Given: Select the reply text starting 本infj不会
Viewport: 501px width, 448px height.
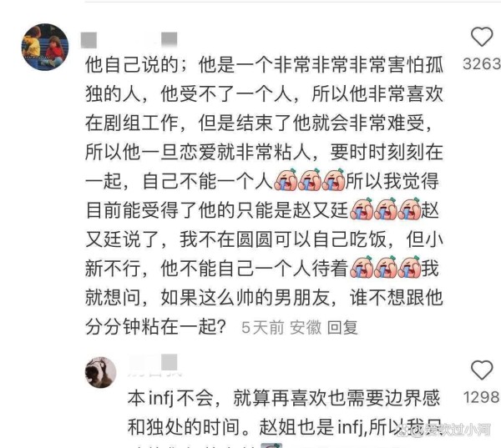Looking at the screenshot, I should [284, 398].
